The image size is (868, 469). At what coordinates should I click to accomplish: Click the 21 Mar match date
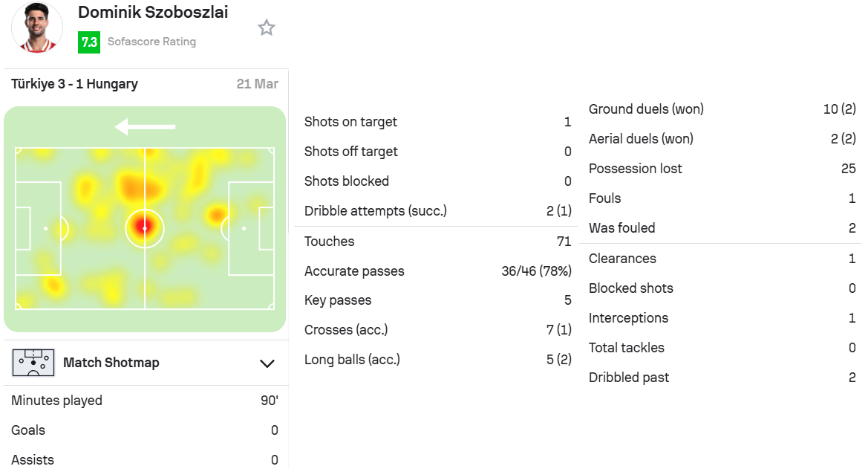(258, 84)
